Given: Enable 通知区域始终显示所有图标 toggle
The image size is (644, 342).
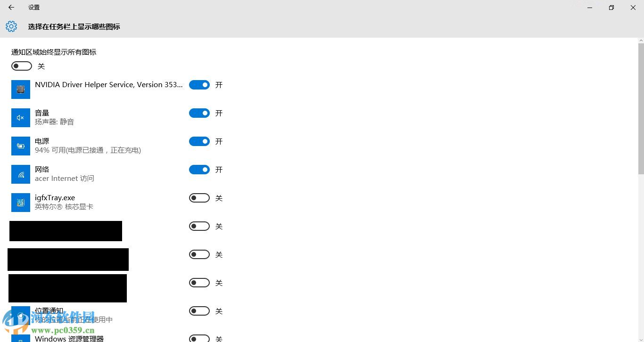Looking at the screenshot, I should 22,66.
